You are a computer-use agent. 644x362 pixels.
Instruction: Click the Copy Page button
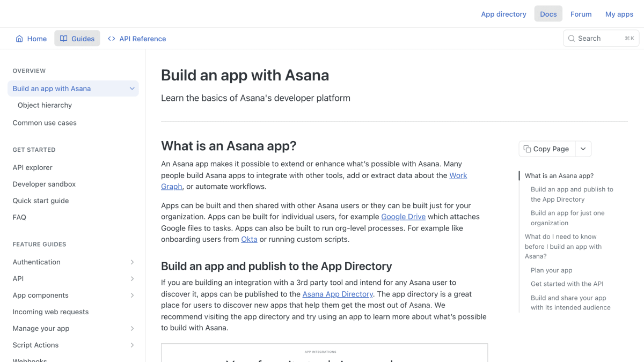(x=547, y=149)
